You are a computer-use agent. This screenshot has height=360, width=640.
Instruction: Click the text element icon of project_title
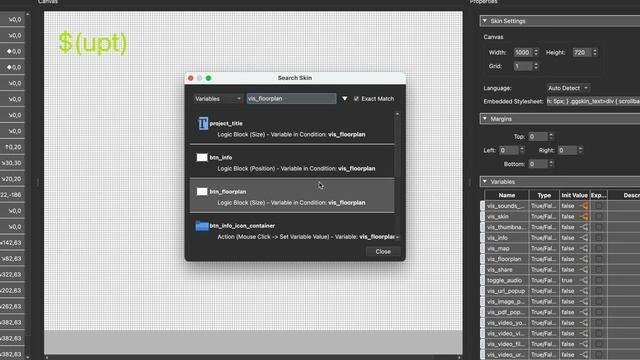point(203,123)
